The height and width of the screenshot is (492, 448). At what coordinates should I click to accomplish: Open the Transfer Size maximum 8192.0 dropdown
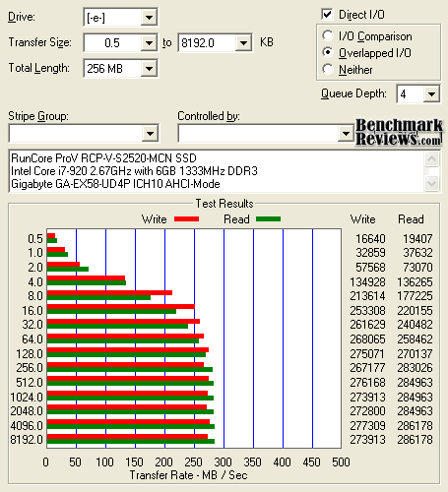click(x=243, y=43)
